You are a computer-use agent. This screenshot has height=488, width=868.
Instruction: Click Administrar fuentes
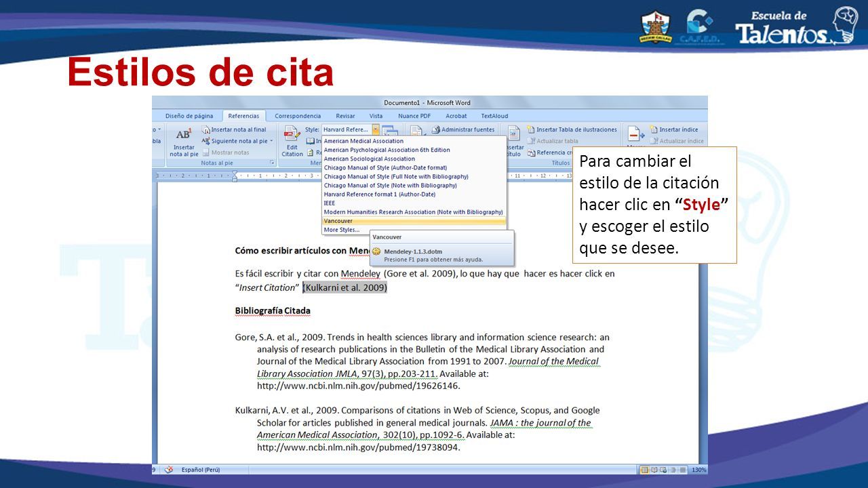click(463, 129)
